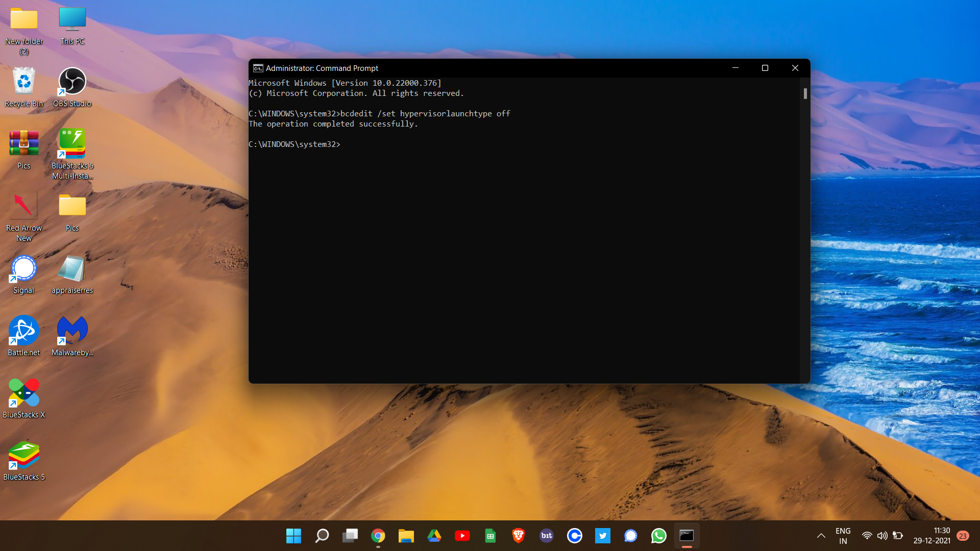
Task: Click the Windows Start button
Action: (x=293, y=536)
